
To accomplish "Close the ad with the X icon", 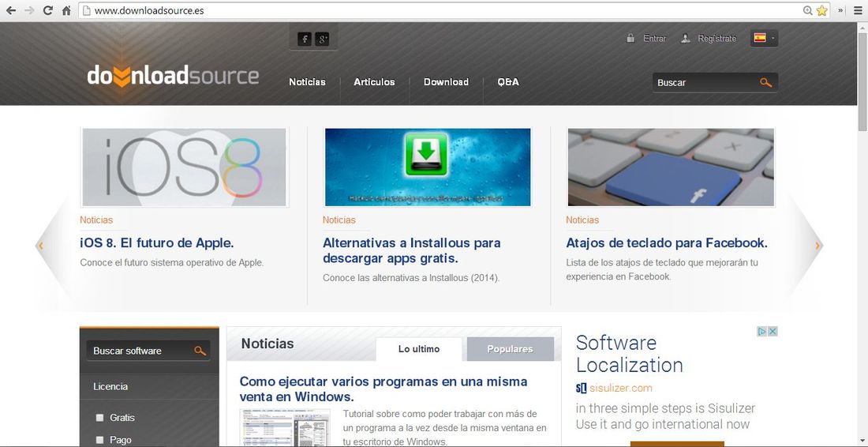I will (773, 331).
